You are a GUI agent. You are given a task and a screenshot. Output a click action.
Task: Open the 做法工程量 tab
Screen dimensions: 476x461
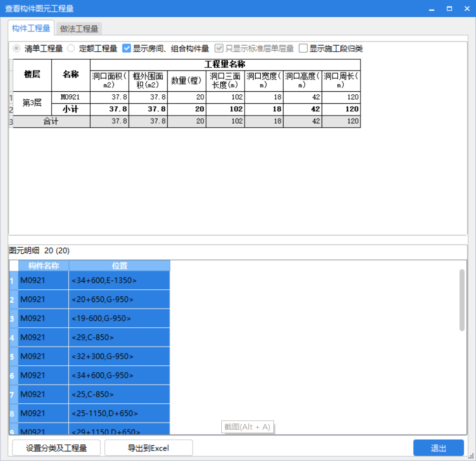(x=79, y=29)
